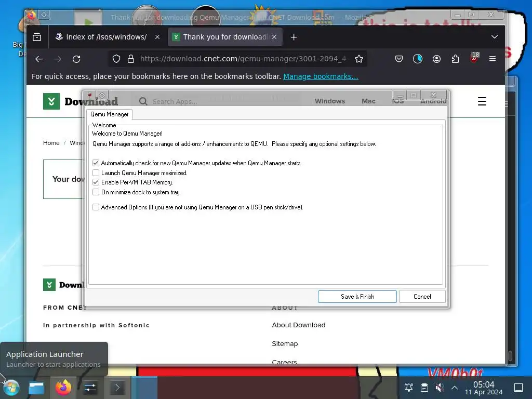Open file manager icon in taskbar
The image size is (532, 399).
[36, 388]
